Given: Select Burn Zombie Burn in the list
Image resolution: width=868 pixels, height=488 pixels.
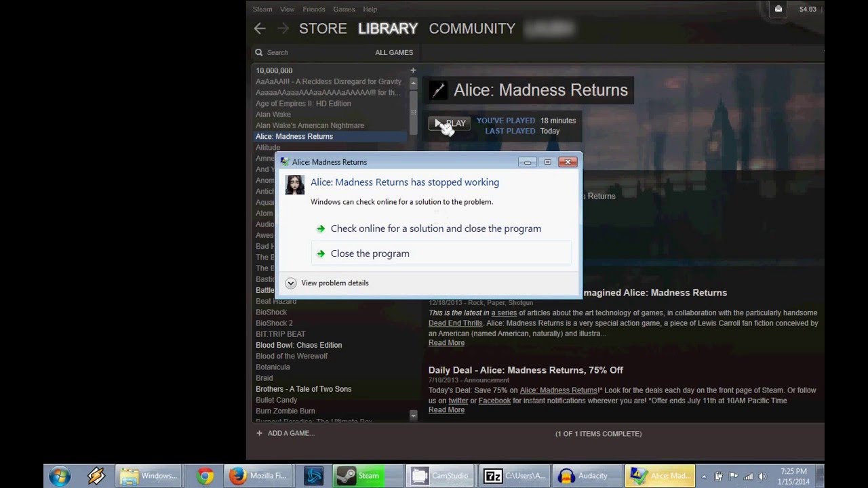Looking at the screenshot, I should tap(285, 411).
